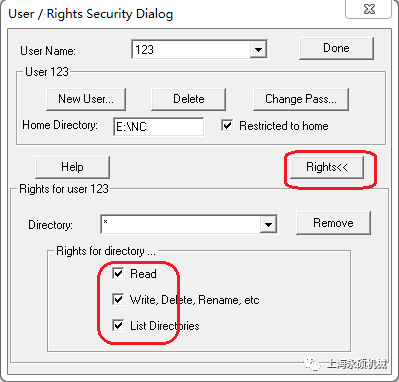Disable the List Directories right
The image size is (399, 382).
pyautogui.click(x=118, y=325)
